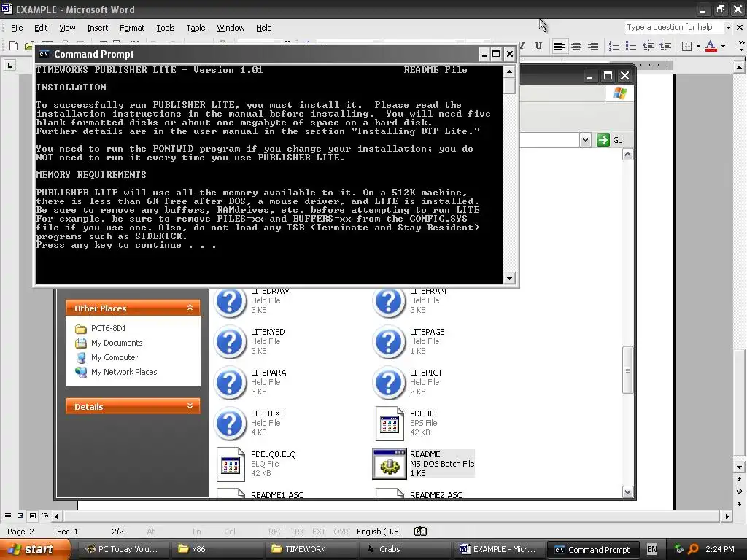Click Command Prompt scrollbar down arrow

509,278
